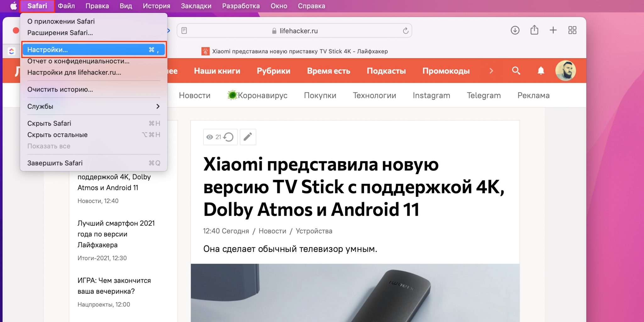The image size is (644, 322).
Task: Click the article headline about Xiaomi TV Stick
Action: 354,187
